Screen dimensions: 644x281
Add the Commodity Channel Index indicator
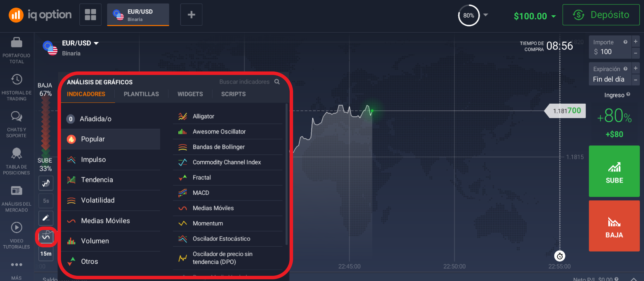pos(228,162)
